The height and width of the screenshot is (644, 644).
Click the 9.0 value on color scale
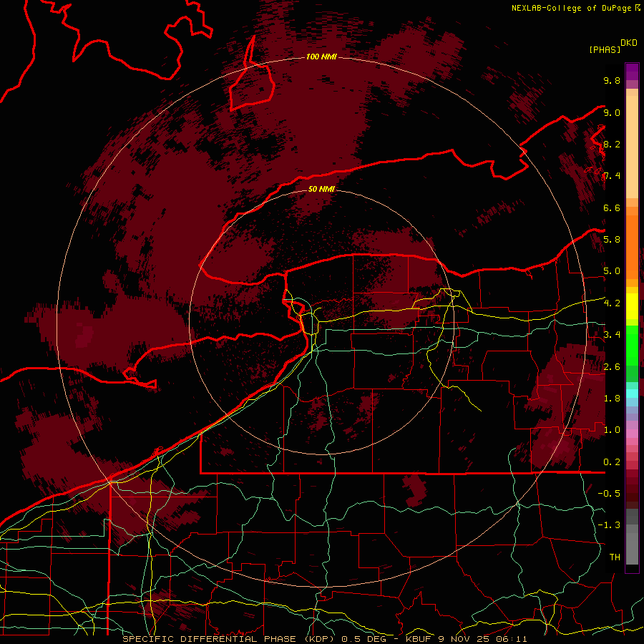coord(612,112)
